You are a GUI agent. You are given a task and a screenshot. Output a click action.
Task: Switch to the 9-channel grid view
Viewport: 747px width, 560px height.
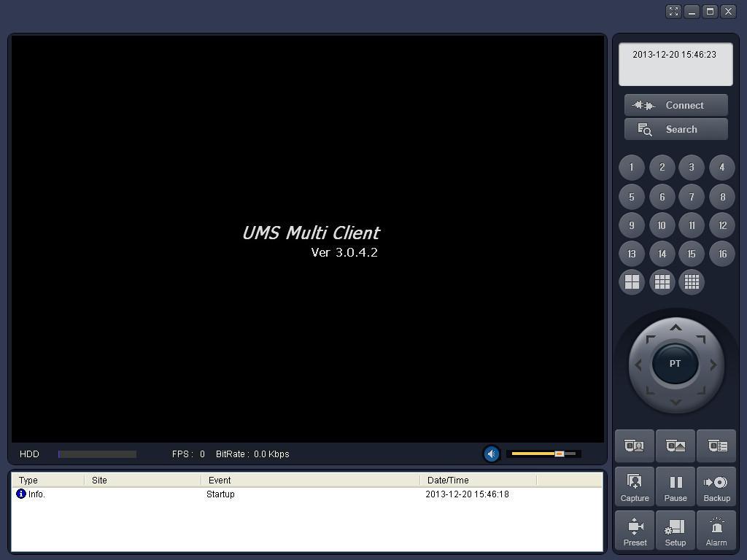[662, 282]
